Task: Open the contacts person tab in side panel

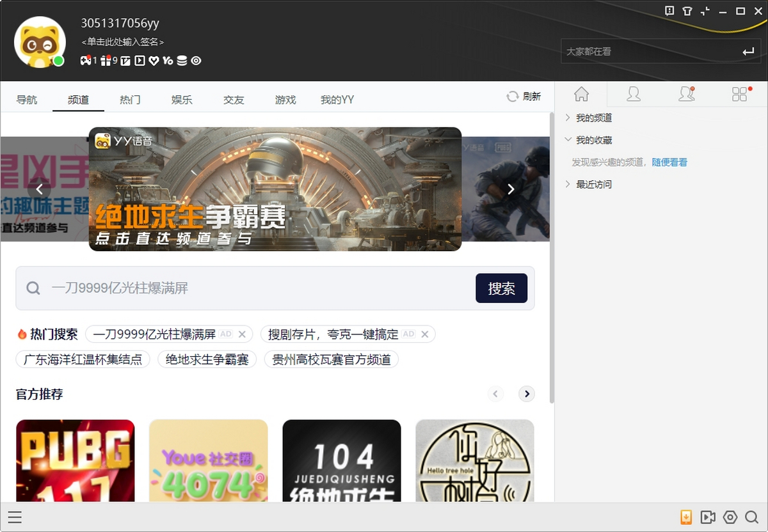Action: [634, 94]
